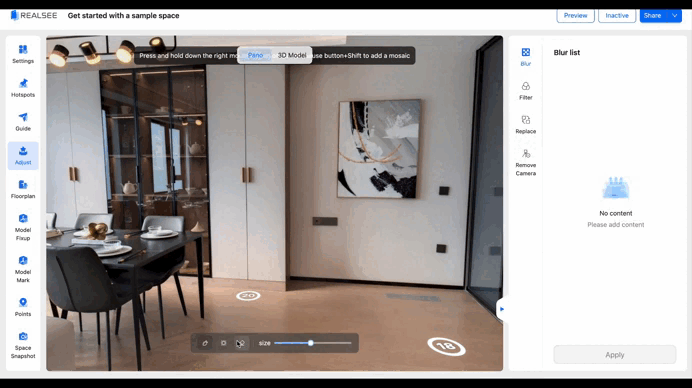Open the Space Snapshot tool

coord(23,345)
